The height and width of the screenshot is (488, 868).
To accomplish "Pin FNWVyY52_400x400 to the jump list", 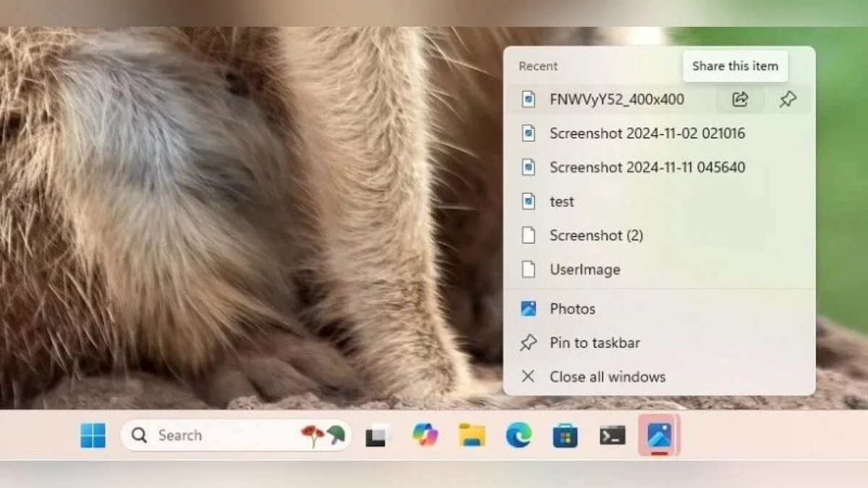I will [x=788, y=100].
